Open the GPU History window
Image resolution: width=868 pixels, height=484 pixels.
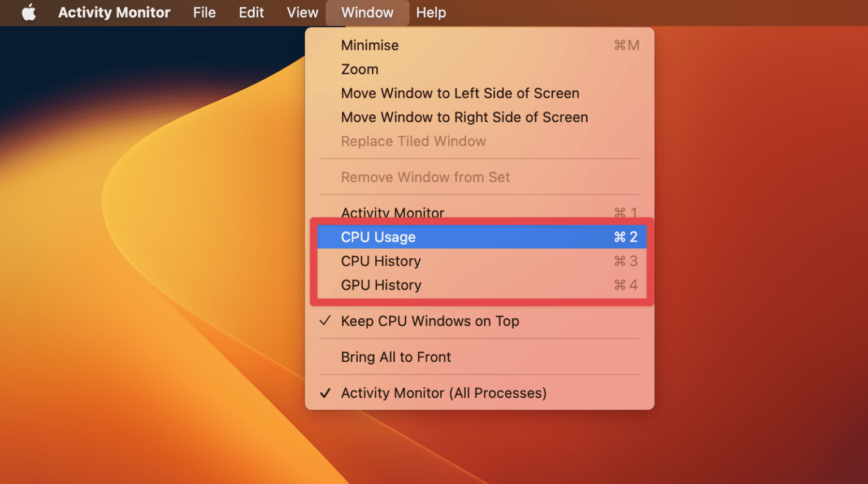381,285
